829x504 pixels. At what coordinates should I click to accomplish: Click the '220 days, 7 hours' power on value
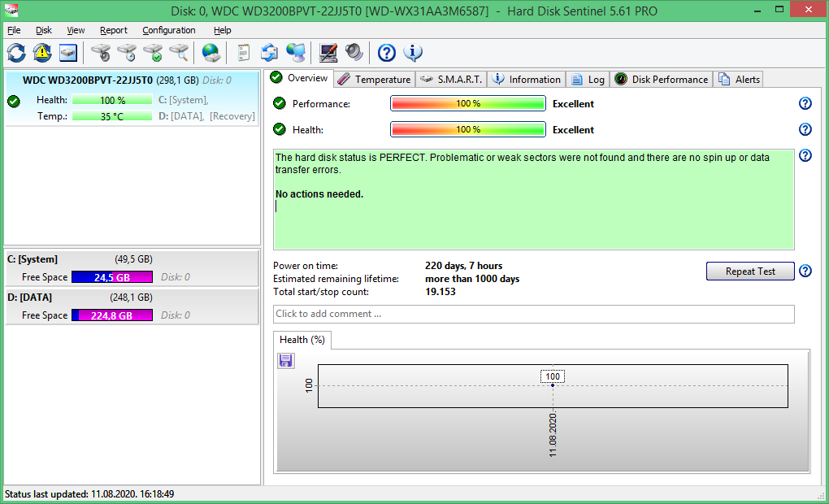463,266
